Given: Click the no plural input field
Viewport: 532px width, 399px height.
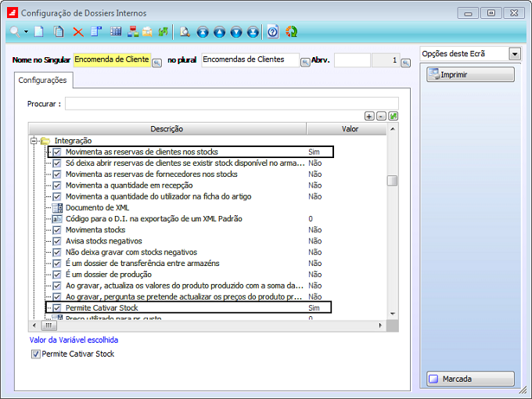Looking at the screenshot, I should click(250, 60).
